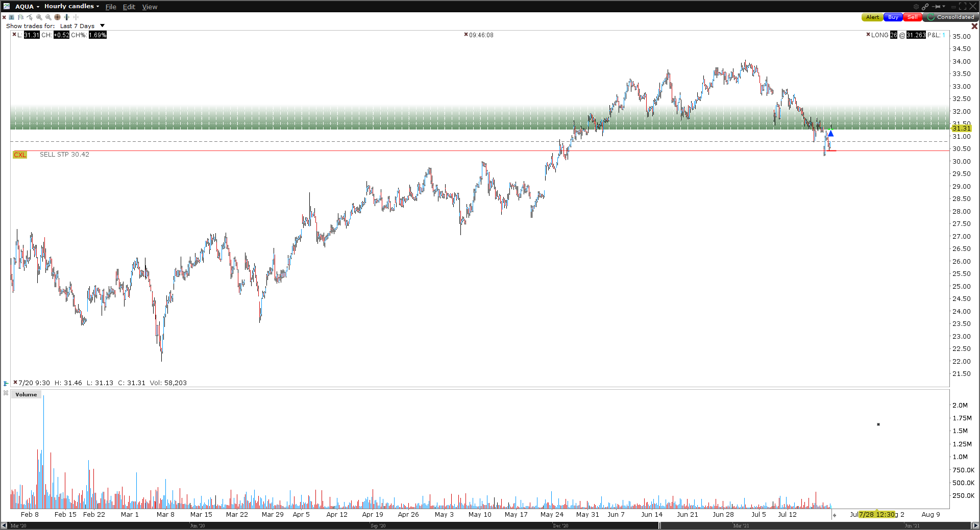The width and height of the screenshot is (980, 530).
Task: Click the red Sell button
Action: (x=912, y=17)
